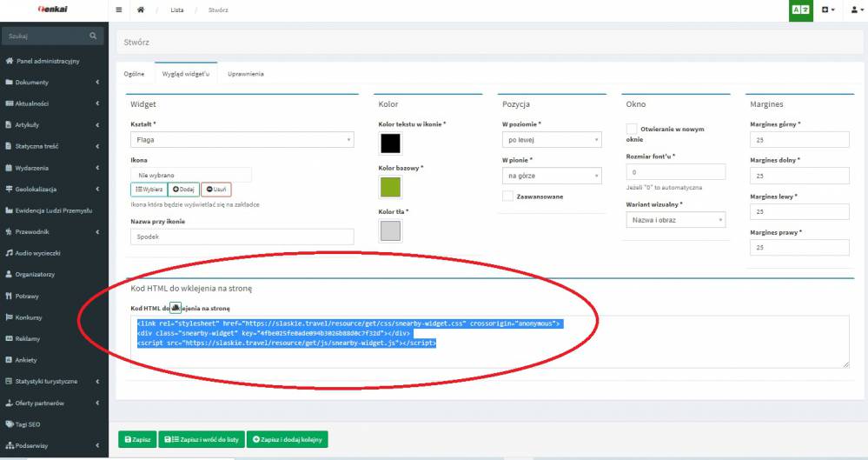Click the green language icon in header
The image size is (868, 460).
tap(798, 10)
